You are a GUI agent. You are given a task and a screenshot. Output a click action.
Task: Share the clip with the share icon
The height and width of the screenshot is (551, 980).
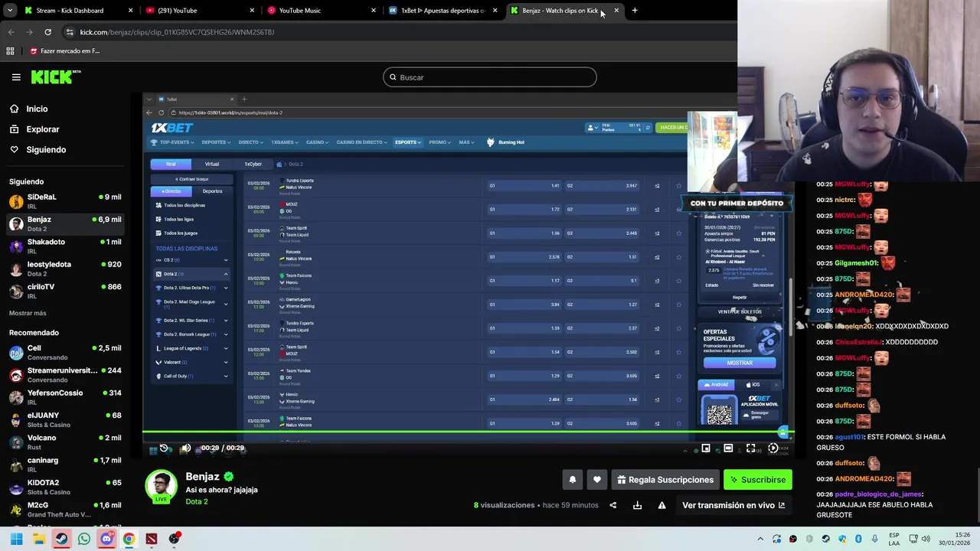coord(612,505)
